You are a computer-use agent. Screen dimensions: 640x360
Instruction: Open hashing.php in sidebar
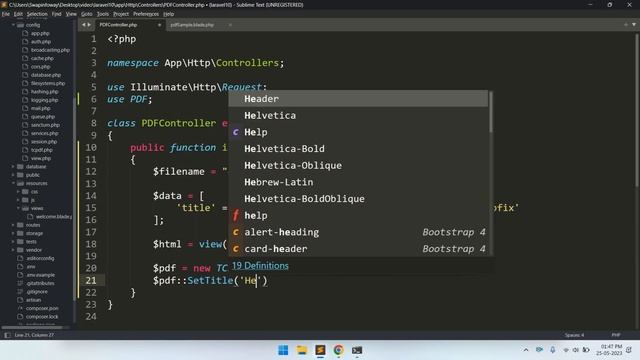44,92
